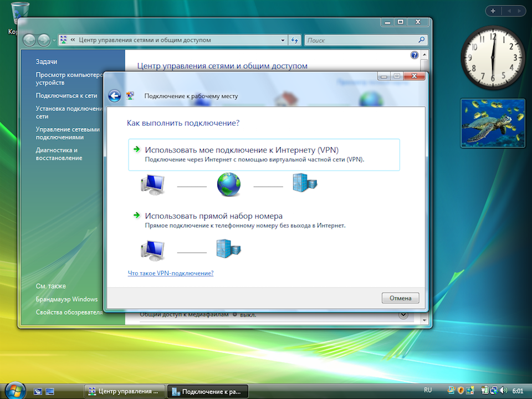Viewport: 532px width, 399px height.
Task: Click the computer icon in the VPN diagram
Action: pos(153,185)
